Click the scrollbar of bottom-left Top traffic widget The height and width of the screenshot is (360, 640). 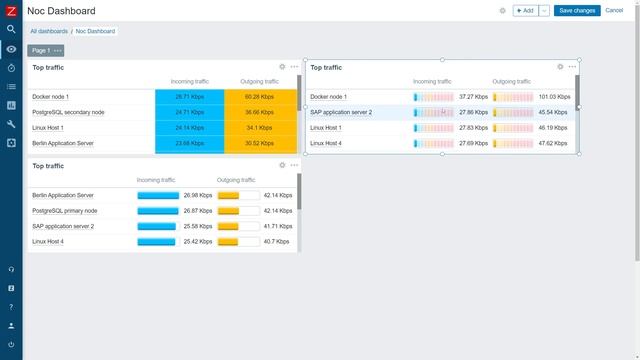click(299, 191)
